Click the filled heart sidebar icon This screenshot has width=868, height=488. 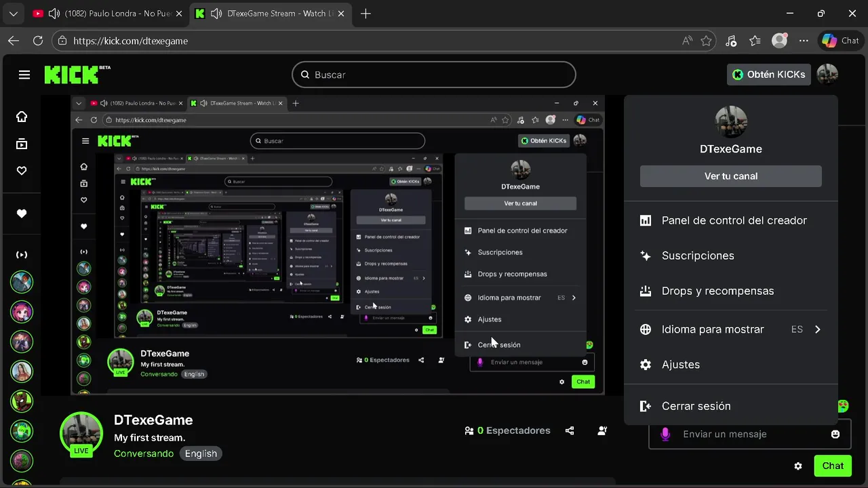click(x=22, y=213)
